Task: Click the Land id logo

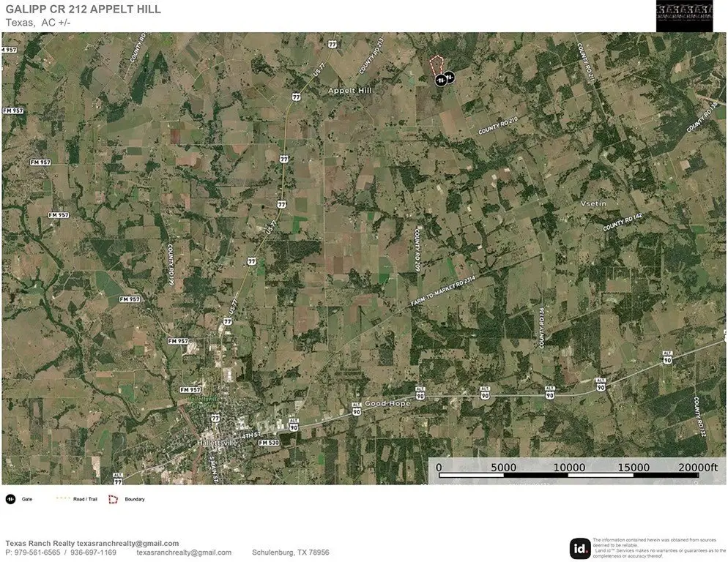Action: 580,548
